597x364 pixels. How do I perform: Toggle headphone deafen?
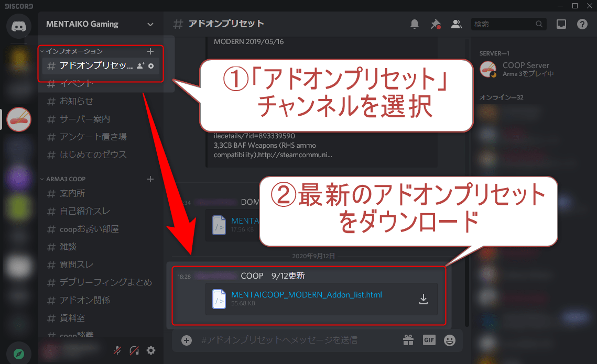tap(135, 350)
